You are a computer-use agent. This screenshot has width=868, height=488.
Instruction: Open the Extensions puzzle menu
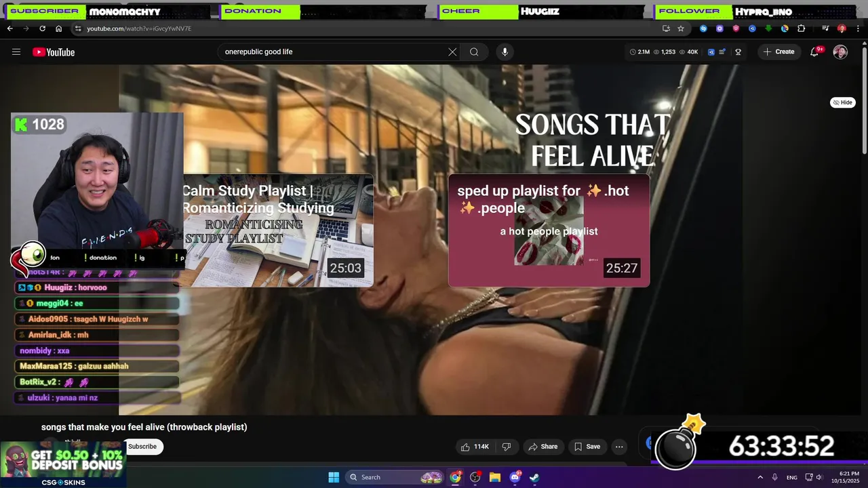(x=801, y=28)
